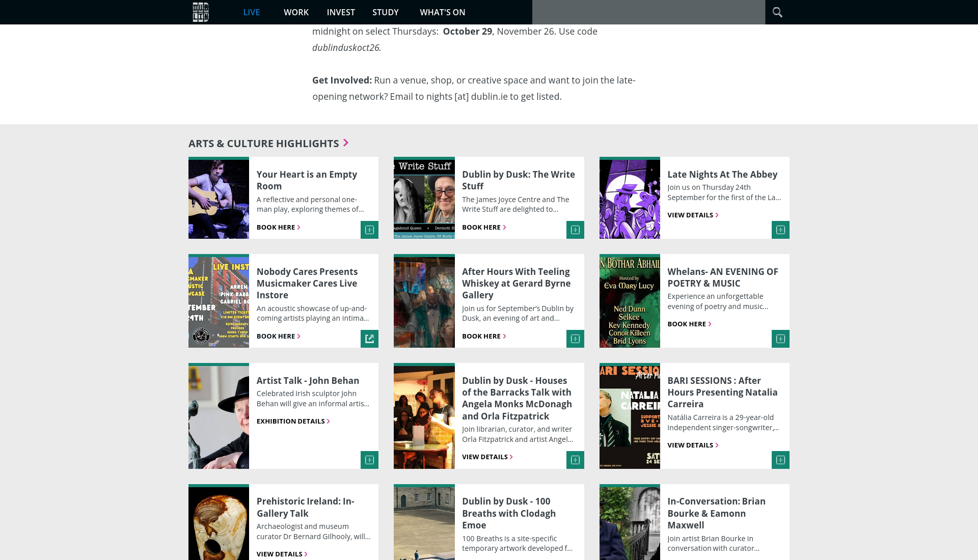Click VIEW DETAILS for BARI SESSIONS Natalia Carreira

pyautogui.click(x=693, y=445)
